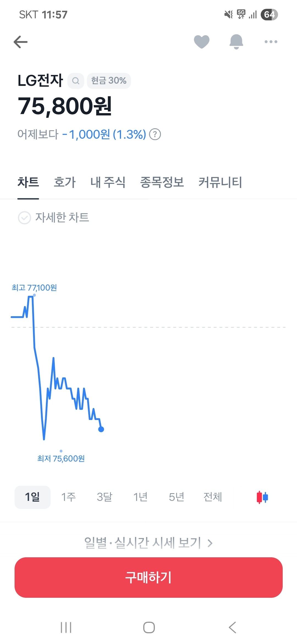297x644 pixels.
Task: Tap the search icon next to LG전자
Action: (x=76, y=81)
